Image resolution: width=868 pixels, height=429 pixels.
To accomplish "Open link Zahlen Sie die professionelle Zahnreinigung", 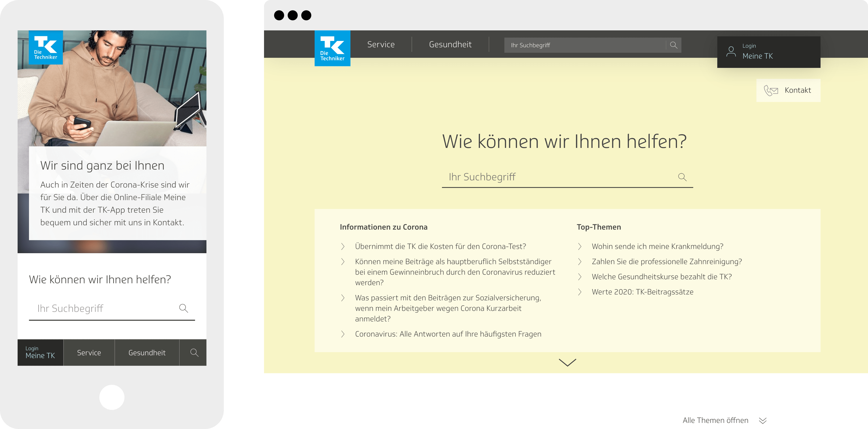I will [667, 262].
